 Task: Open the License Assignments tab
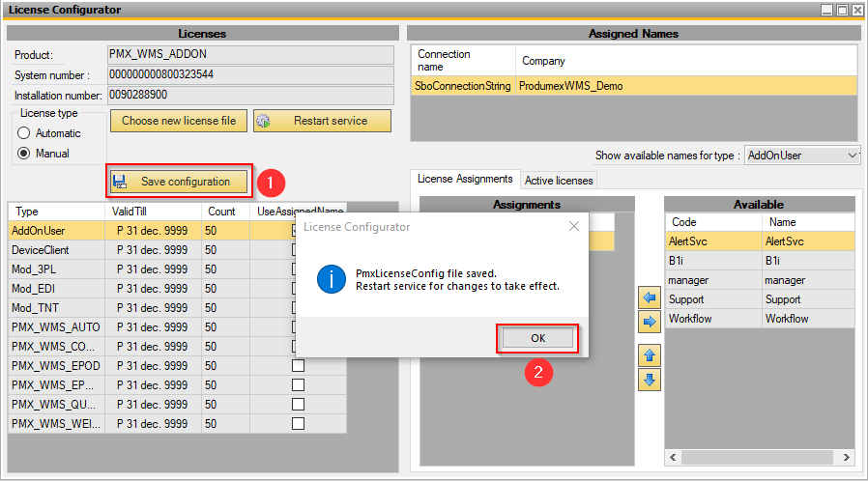coord(465,179)
